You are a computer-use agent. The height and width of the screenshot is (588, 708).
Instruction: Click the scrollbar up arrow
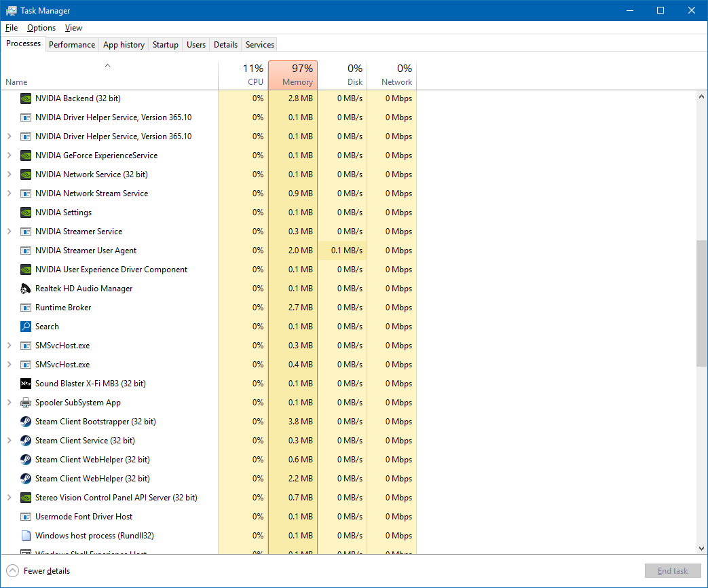pos(701,96)
